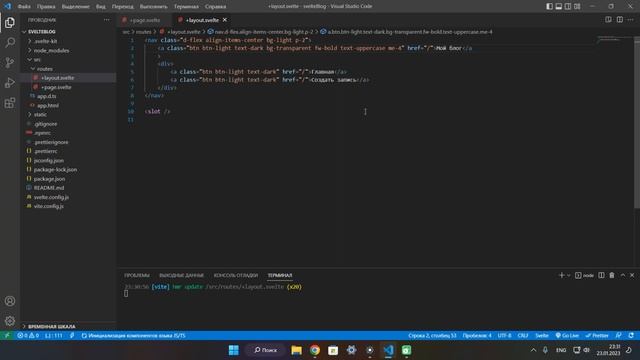Collapse the SVELTEBLOG root folder

(24, 32)
